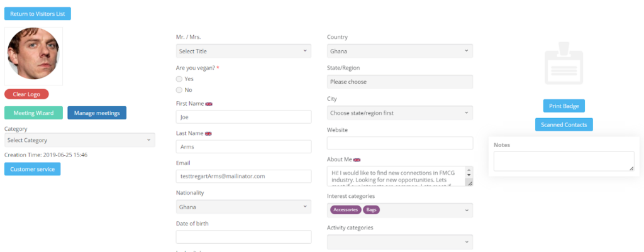This screenshot has width=644, height=252.
Task: Open the Country dropdown showing Ghana
Action: pos(399,51)
